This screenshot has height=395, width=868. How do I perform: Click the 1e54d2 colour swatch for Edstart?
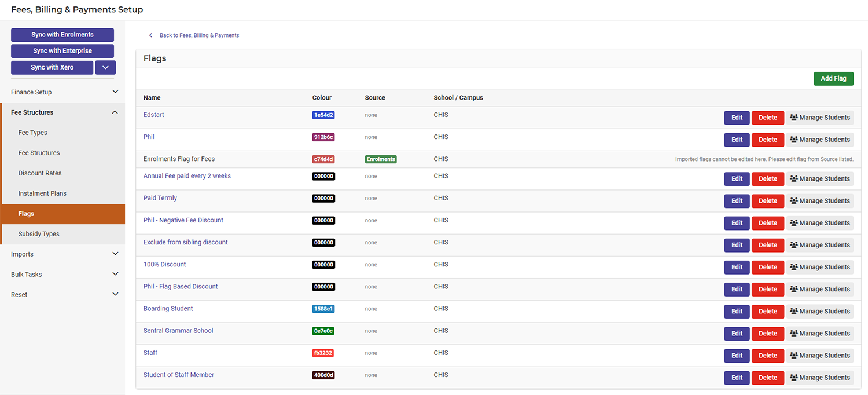[323, 115]
